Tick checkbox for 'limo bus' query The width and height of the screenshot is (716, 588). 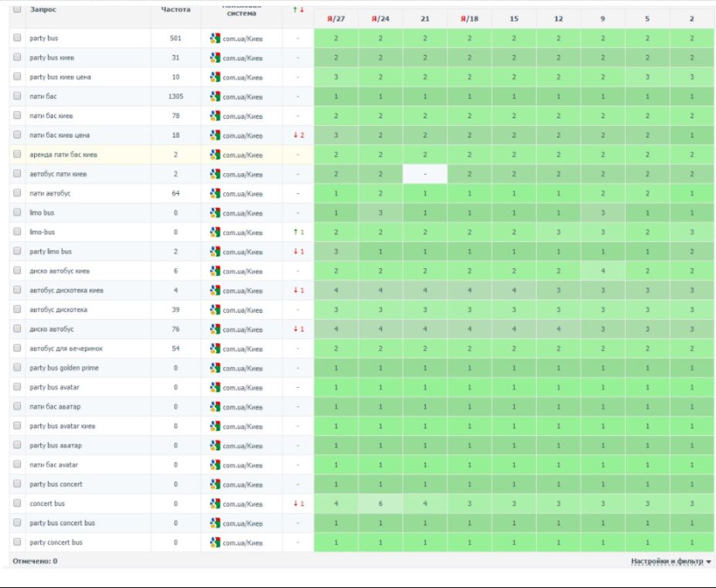[x=17, y=212]
